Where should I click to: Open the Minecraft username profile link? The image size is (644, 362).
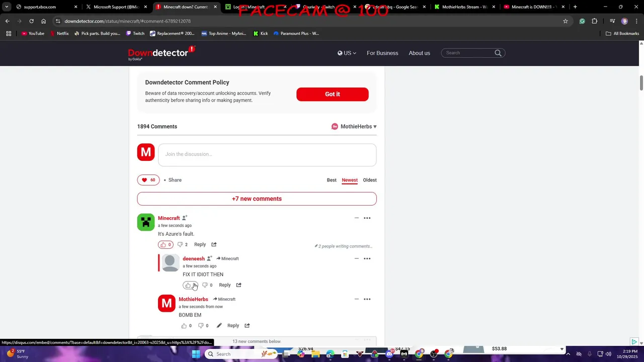[x=169, y=218]
